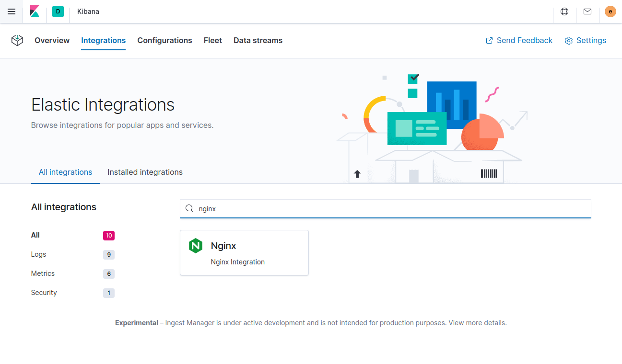Switch to the Configurations tab
The width and height of the screenshot is (622, 364).
tap(164, 40)
